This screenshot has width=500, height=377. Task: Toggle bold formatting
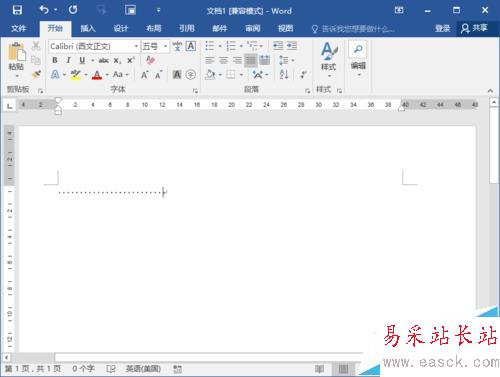[x=55, y=60]
